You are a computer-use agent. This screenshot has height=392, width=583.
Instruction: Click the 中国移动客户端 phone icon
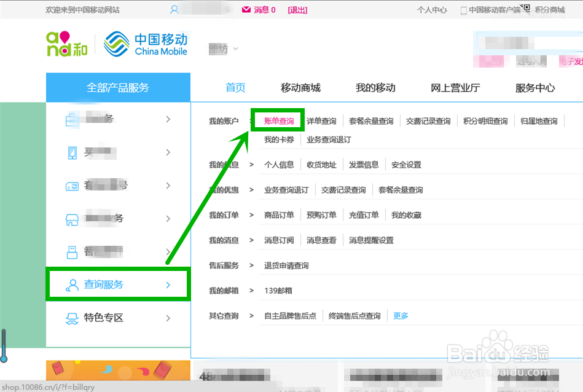[464, 10]
